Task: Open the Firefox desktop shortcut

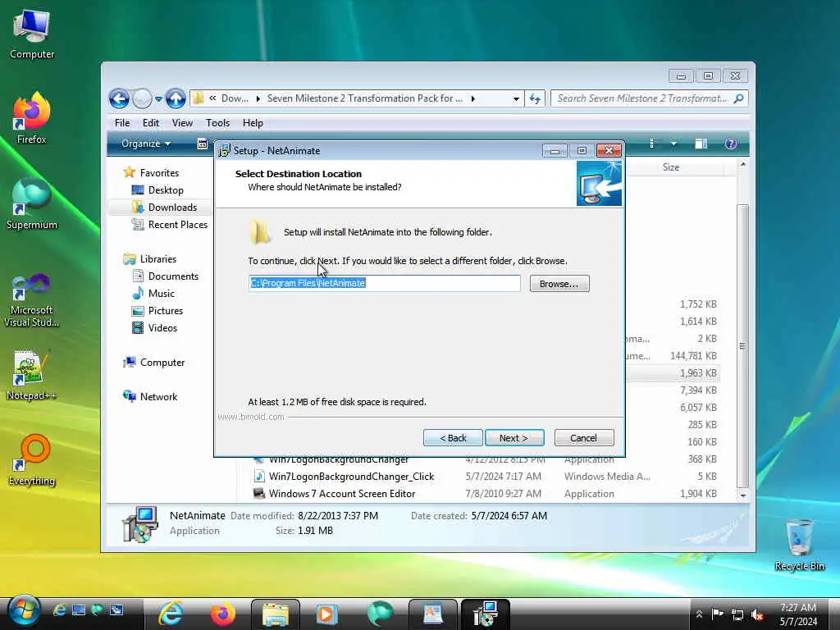Action: [x=32, y=118]
